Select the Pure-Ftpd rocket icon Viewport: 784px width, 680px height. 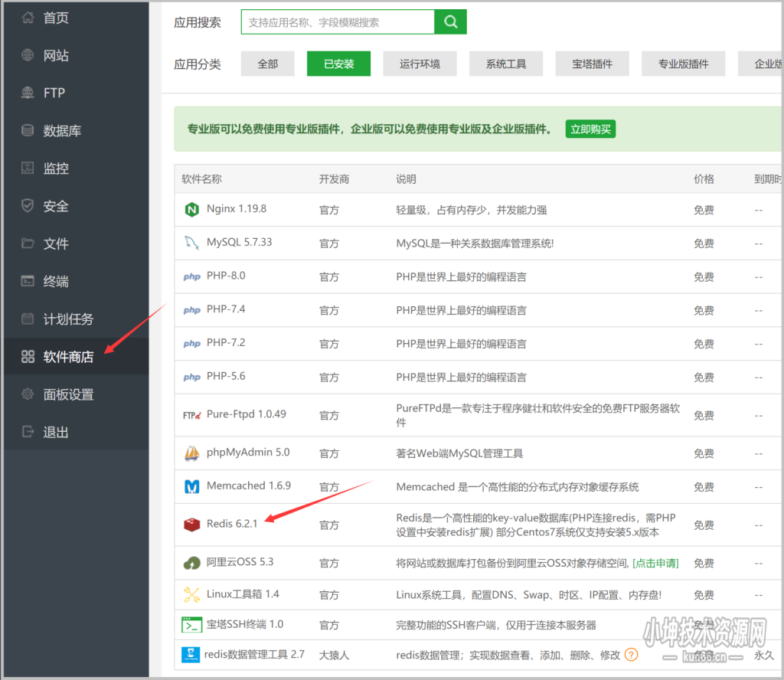point(191,415)
